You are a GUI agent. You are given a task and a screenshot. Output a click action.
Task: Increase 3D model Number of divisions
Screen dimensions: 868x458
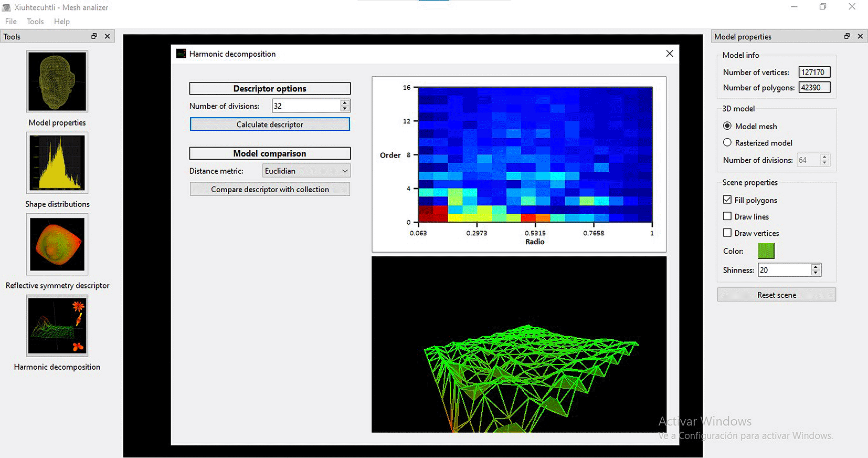tap(824, 157)
